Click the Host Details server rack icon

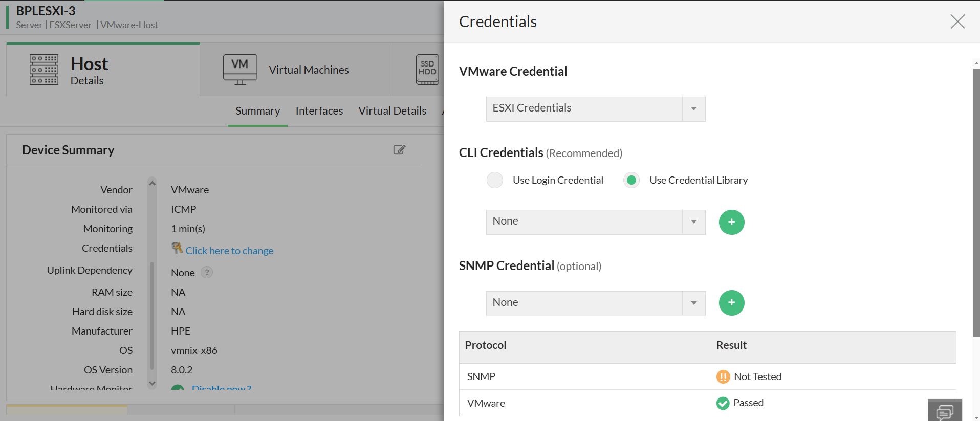point(44,70)
